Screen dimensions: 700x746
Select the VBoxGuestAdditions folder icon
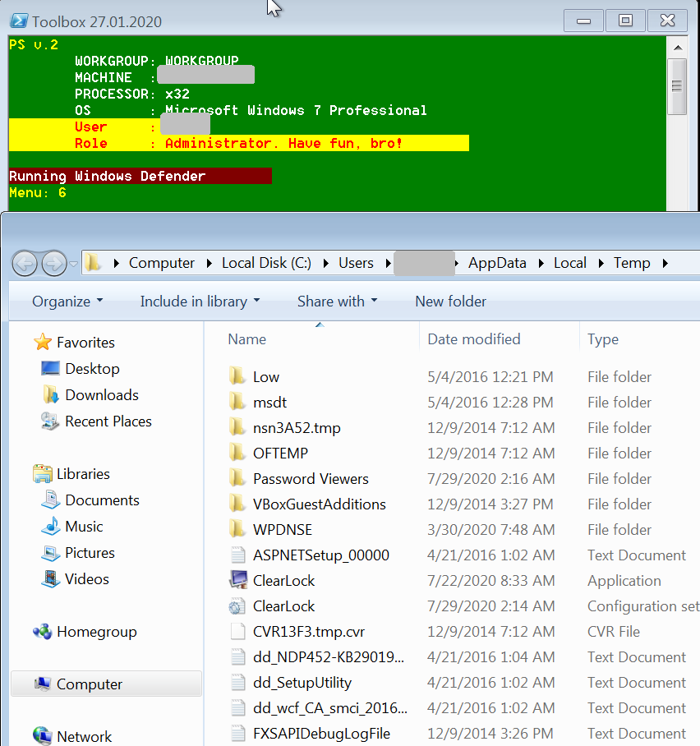237,504
